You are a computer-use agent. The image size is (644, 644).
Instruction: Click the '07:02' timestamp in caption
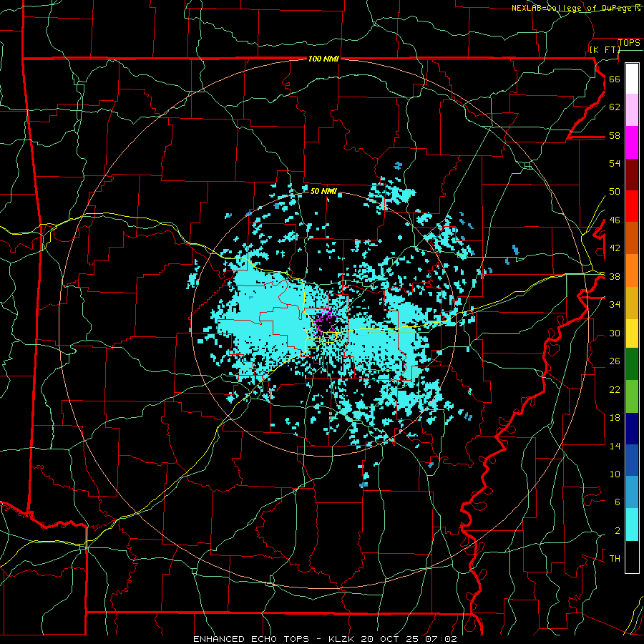point(439,639)
